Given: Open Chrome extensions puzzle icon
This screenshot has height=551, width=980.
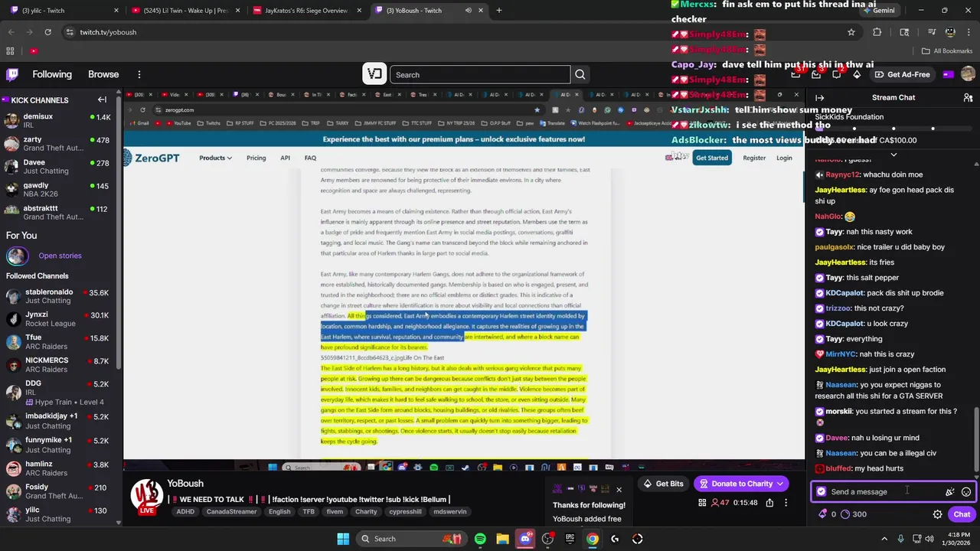Looking at the screenshot, I should 877,32.
